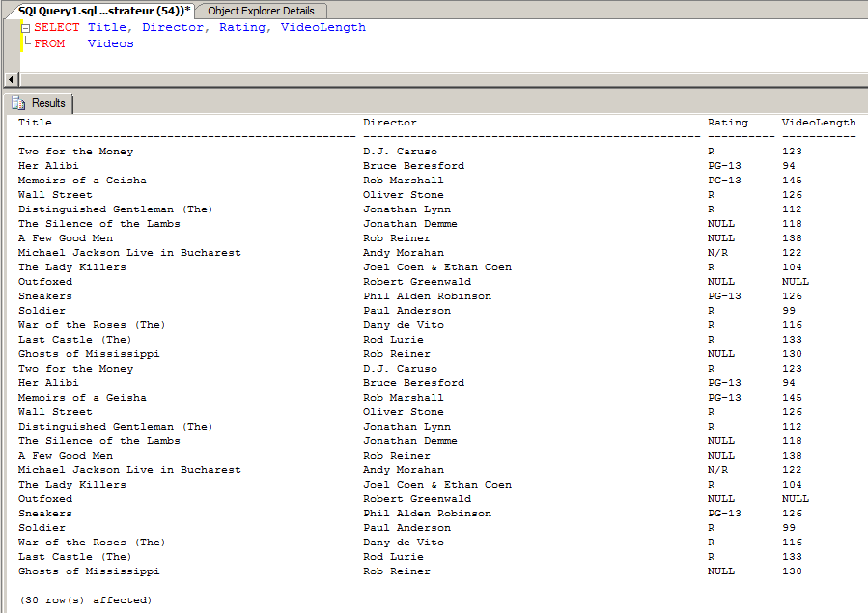This screenshot has height=613, width=868.
Task: Click the first '118' video length value
Action: point(792,224)
